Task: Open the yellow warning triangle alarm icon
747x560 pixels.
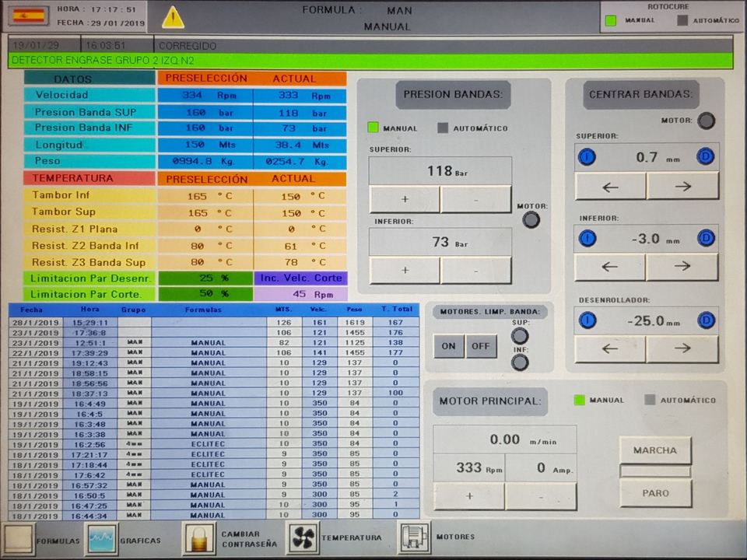Action: tap(173, 18)
